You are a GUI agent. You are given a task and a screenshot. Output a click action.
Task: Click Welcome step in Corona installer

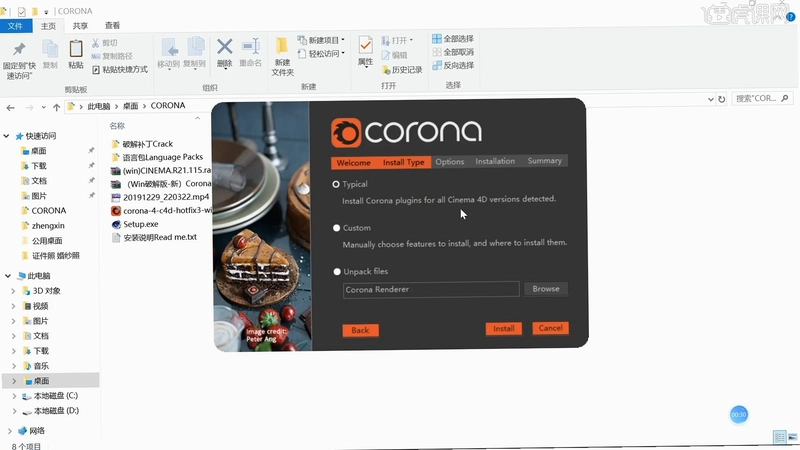[354, 163]
